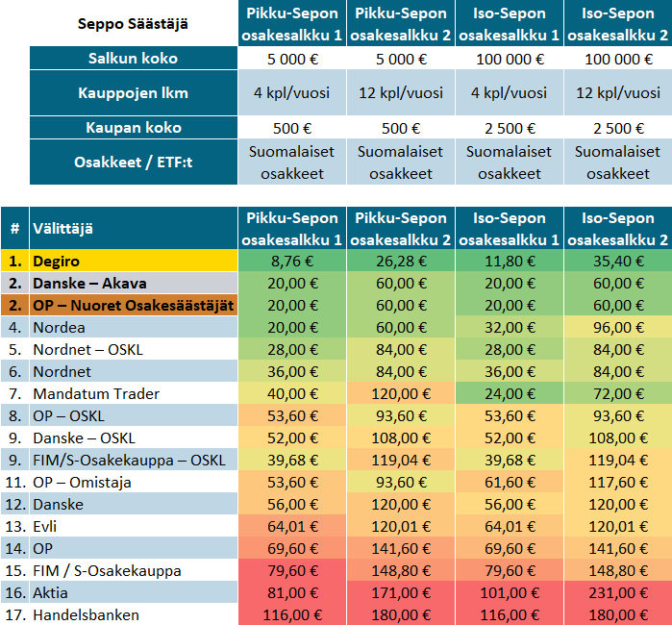Screen dimensions: 672x625
Task: Select the 'FIM/S-Osakekauppa – OSKL' broker cell
Action: click(134, 460)
